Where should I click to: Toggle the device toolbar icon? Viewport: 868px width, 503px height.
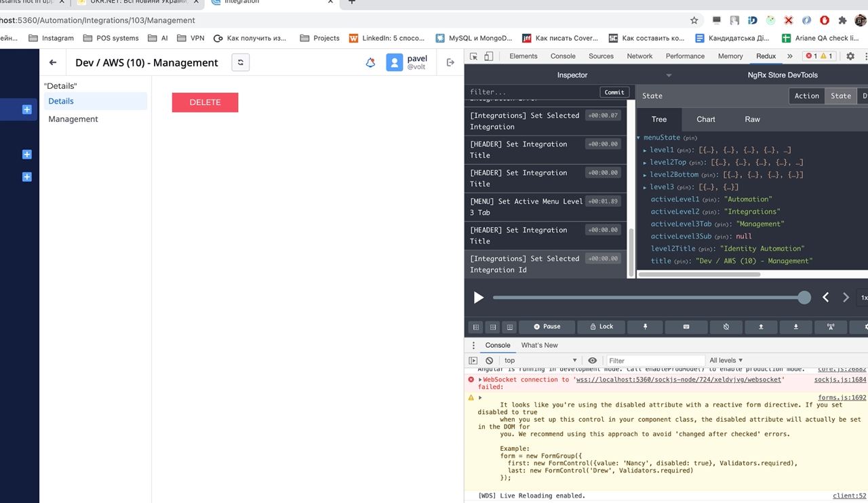pos(488,56)
